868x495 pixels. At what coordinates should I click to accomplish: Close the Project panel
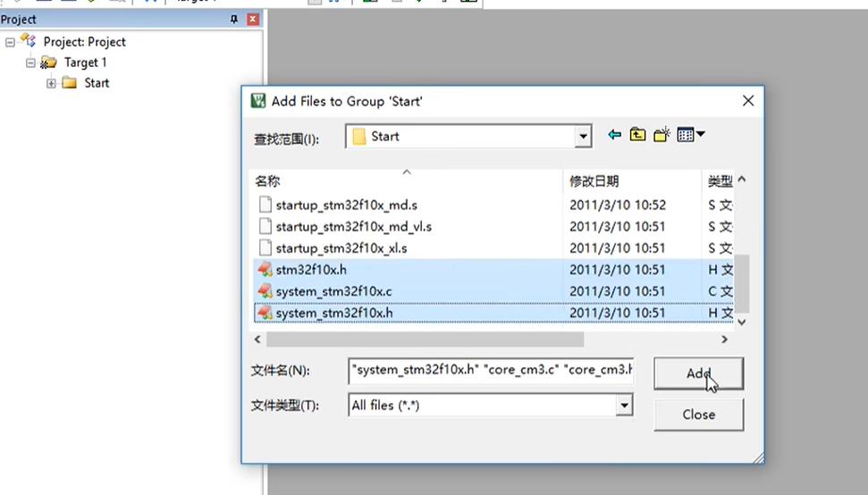pyautogui.click(x=253, y=20)
